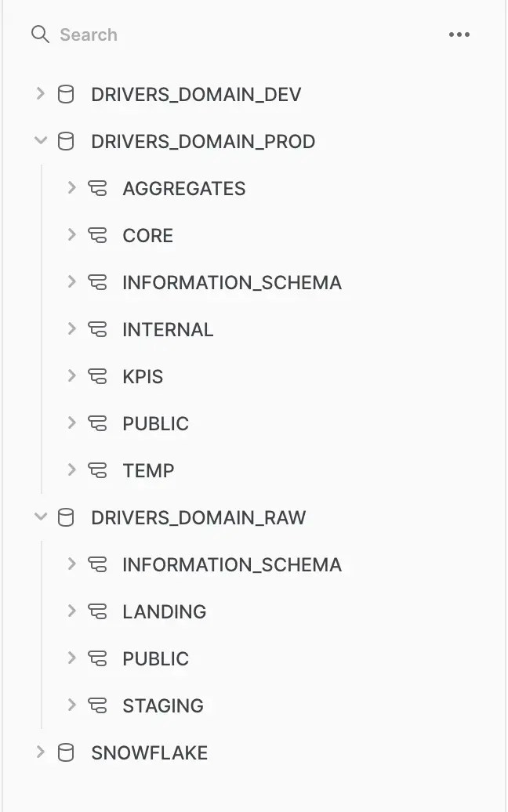Click the schema icon beside CORE
The image size is (508, 812).
tap(98, 235)
